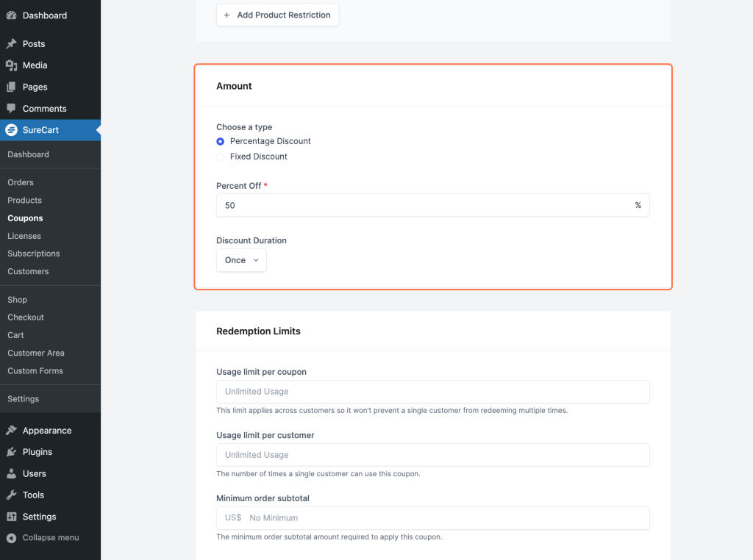Screen dimensions: 753x560
Task: Select the Fixed Discount radio option
Action: click(221, 157)
